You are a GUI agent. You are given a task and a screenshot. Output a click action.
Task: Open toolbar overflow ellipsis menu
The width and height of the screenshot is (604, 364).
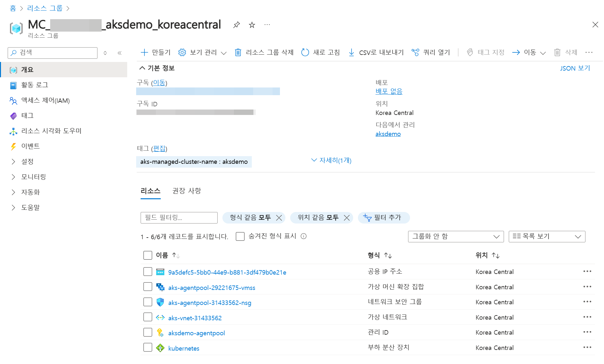click(x=589, y=52)
